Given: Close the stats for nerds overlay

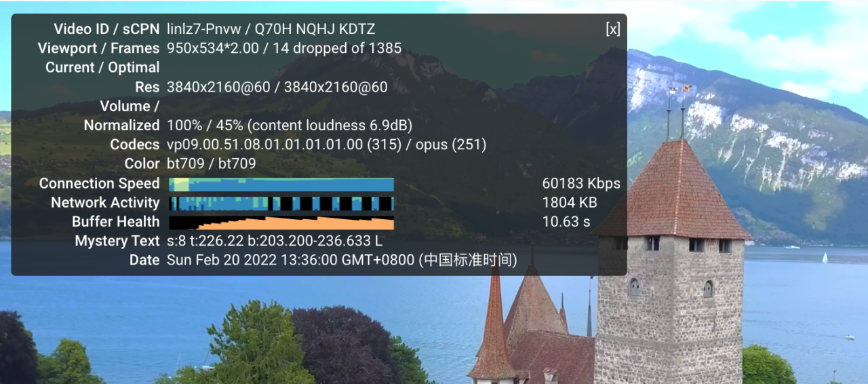Looking at the screenshot, I should [612, 29].
